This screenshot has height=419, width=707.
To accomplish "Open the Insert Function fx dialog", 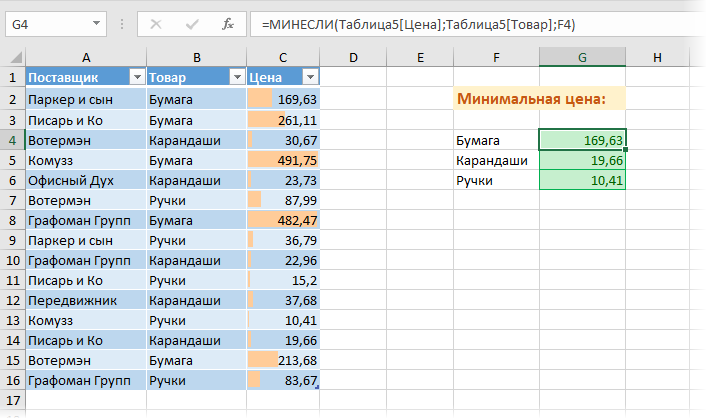I will point(228,24).
